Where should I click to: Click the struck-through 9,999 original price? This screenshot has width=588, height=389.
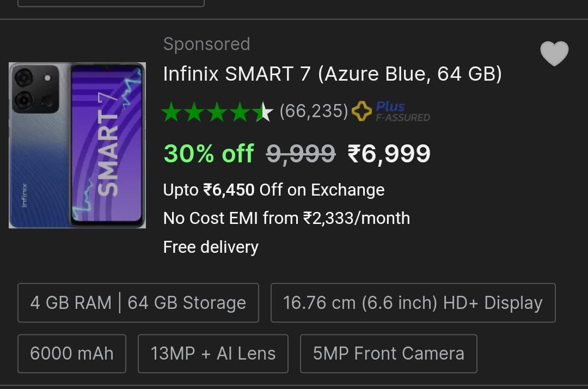click(301, 154)
